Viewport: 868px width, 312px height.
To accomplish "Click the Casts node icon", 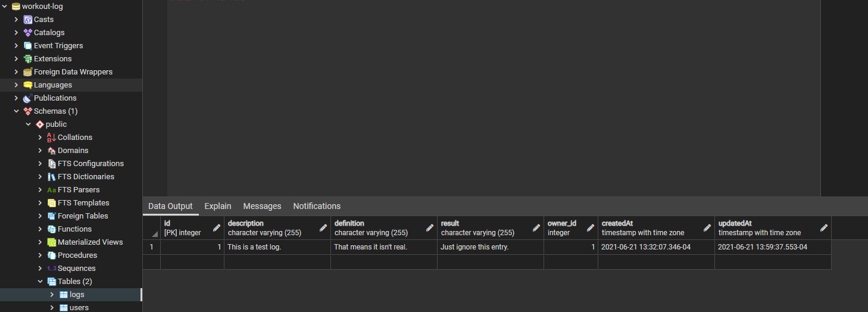I will 27,20.
